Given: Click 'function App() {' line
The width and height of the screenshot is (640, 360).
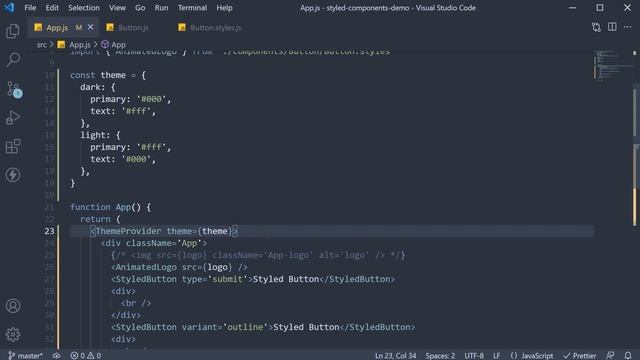Looking at the screenshot, I should pos(111,207).
